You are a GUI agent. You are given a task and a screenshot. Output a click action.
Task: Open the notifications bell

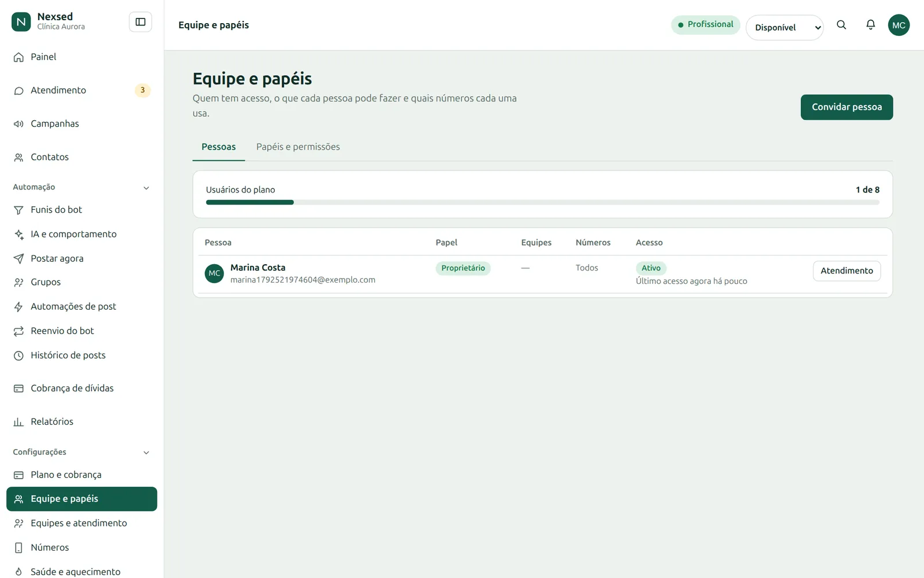point(870,25)
